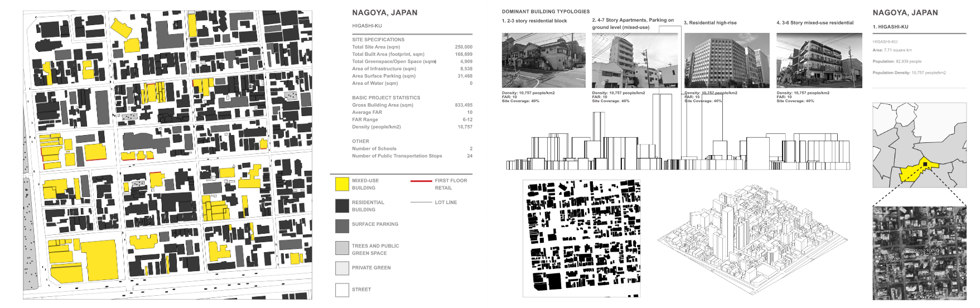Click the 'NAGOYA, JAPAN' title above Site Specifications
This screenshot has height=308, width=980.
385,13
